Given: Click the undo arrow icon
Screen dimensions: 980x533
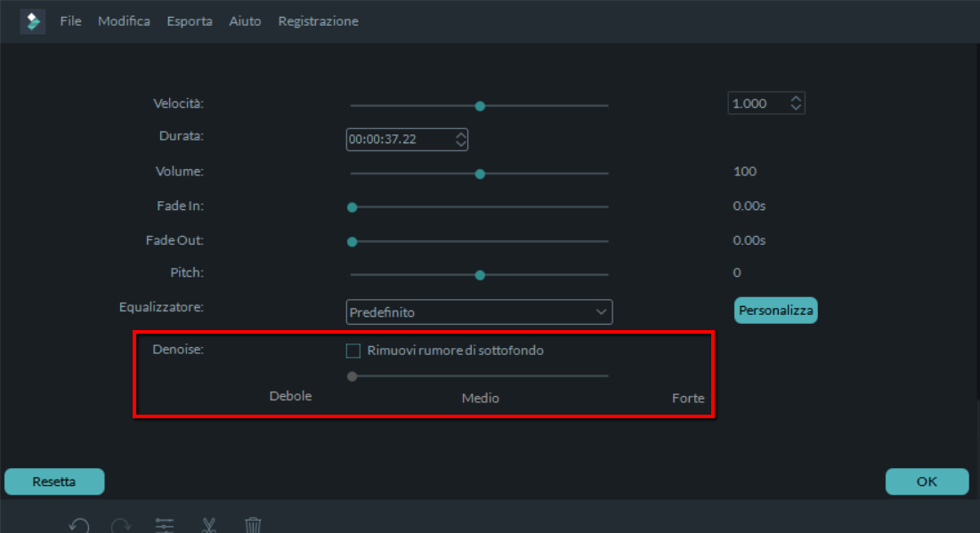Looking at the screenshot, I should (79, 525).
